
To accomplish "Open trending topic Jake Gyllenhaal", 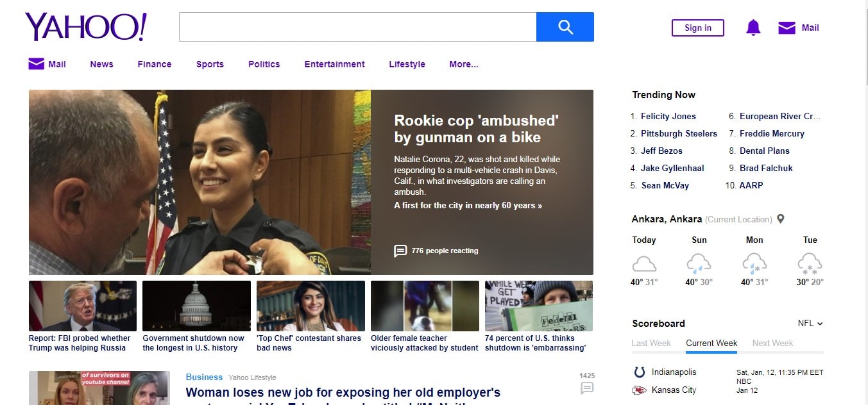I will (x=672, y=168).
